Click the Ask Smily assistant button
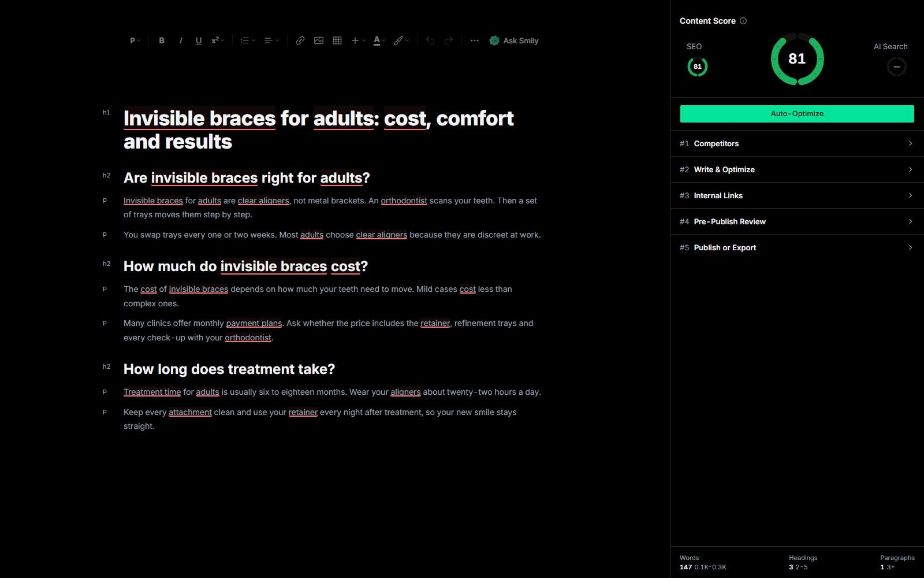This screenshot has width=924, height=578. 514,40
